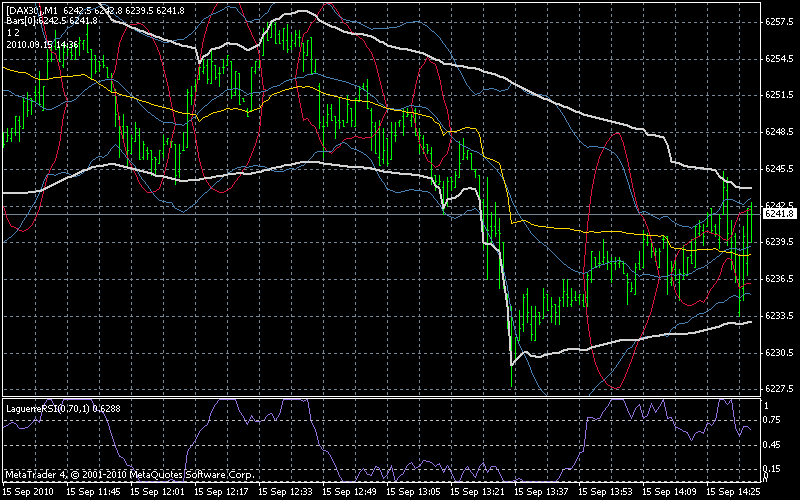Click the current price tag 6241.8

[779, 214]
